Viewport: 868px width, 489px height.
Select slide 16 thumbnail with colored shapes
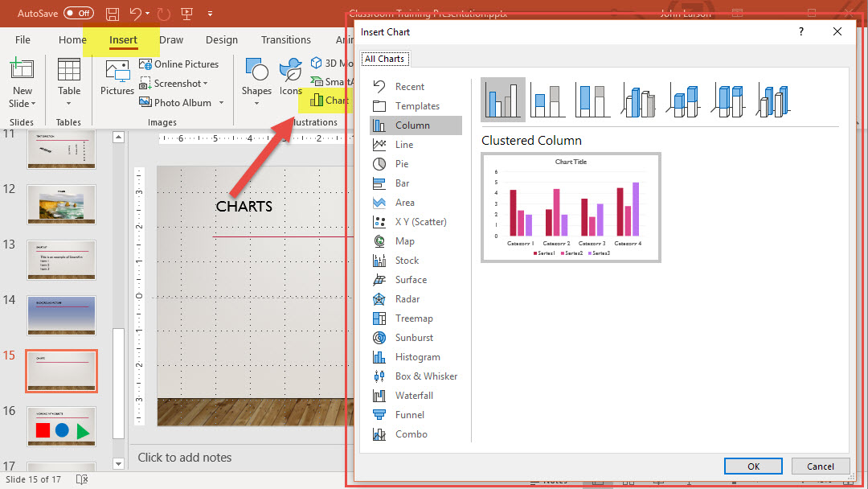click(62, 427)
